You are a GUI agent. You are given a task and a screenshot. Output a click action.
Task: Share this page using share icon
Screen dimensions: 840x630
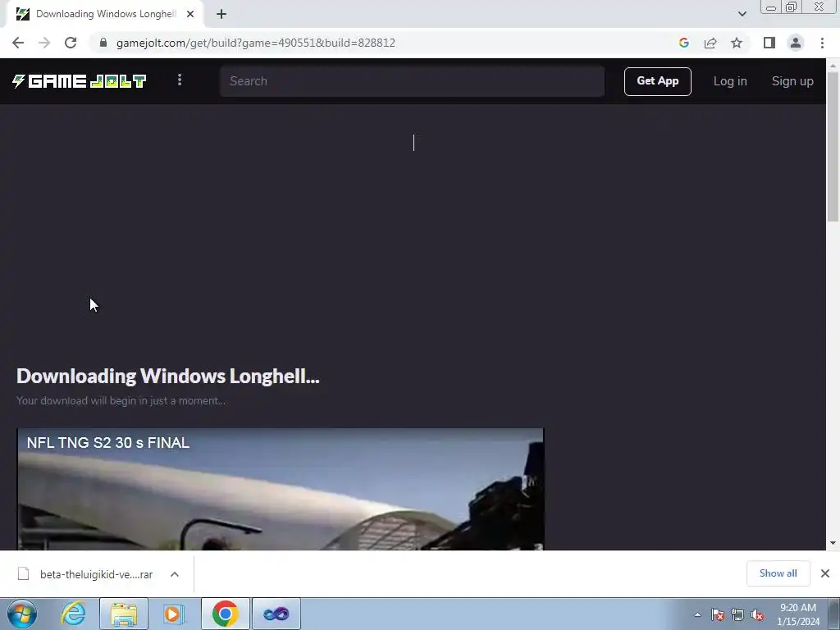coord(710,43)
